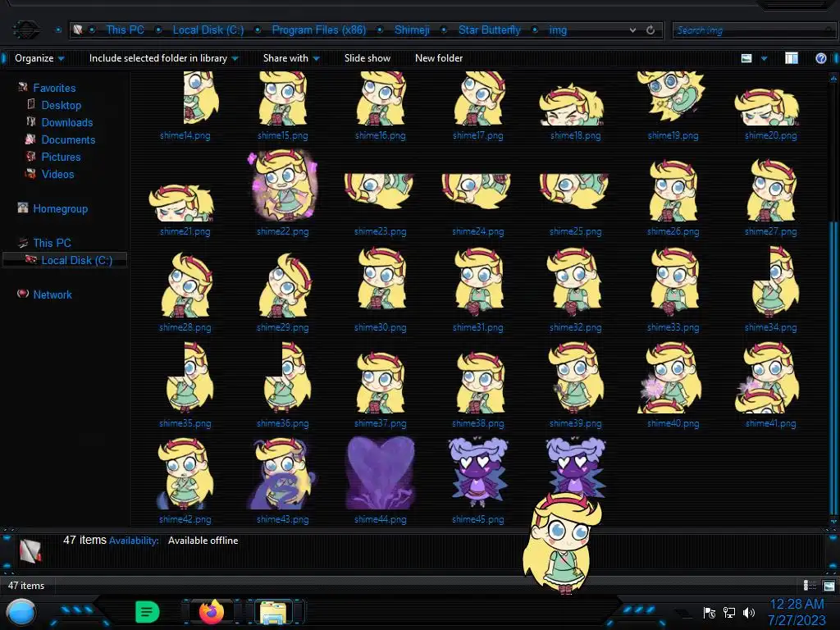840x630 pixels.
Task: Select Local Disk (C:) in sidebar
Action: point(65,260)
